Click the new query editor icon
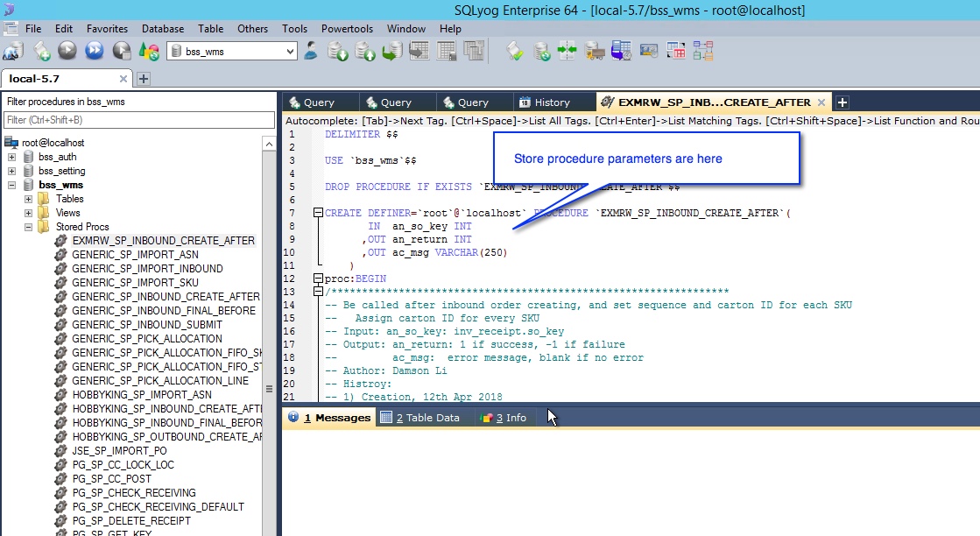This screenshot has height=536, width=980. (41, 51)
